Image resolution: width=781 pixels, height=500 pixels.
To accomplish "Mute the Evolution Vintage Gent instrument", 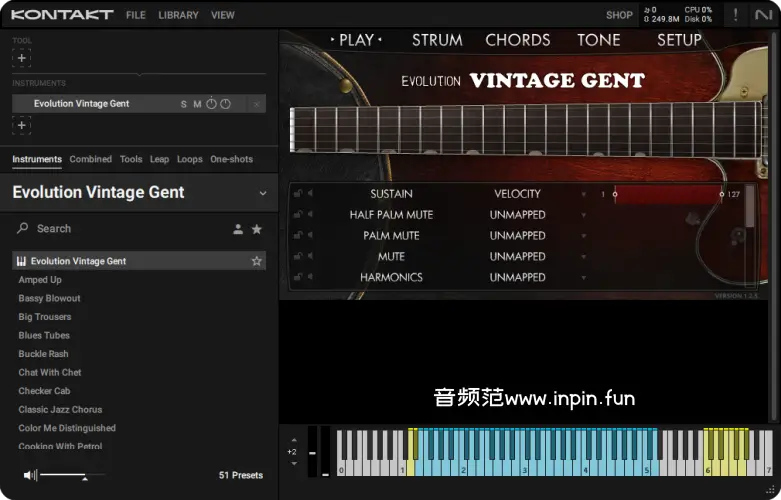I will coord(197,104).
